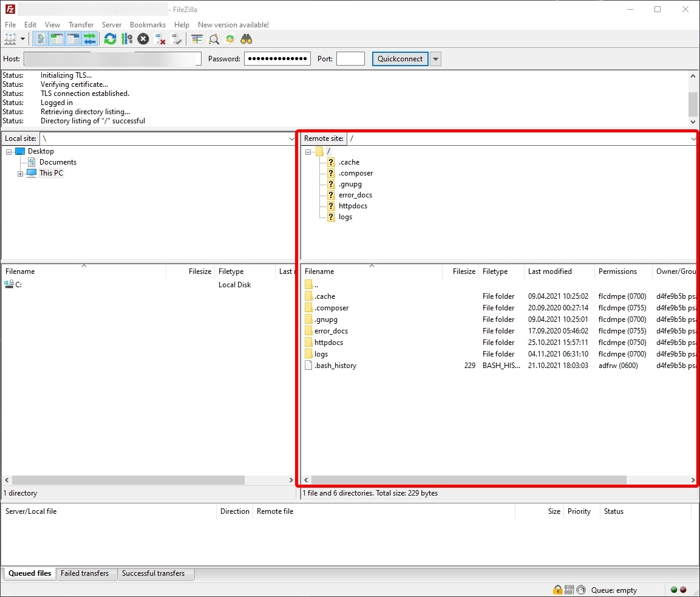This screenshot has width=700, height=597.
Task: Collapse the remote root folder tree
Action: pos(308,152)
